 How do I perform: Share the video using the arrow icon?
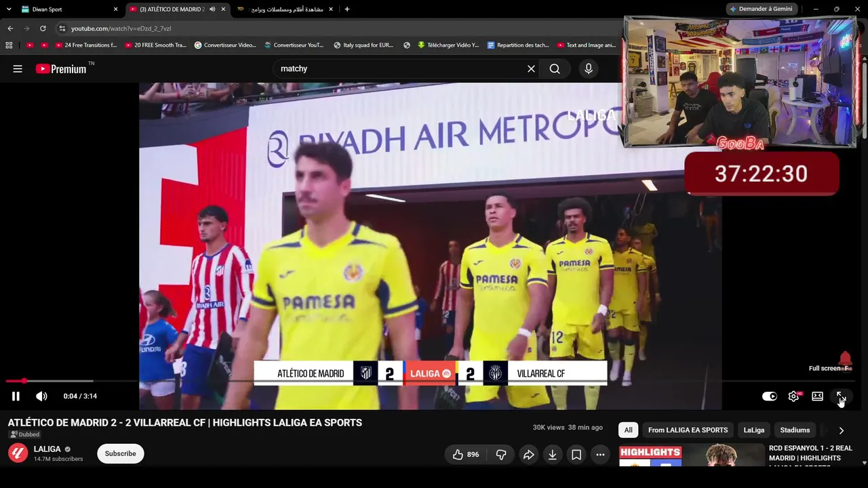click(x=528, y=455)
